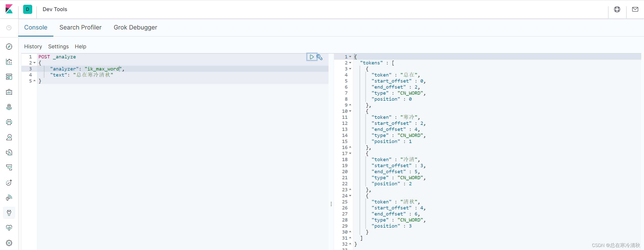Open Maps icon in sidebar
This screenshot has width=644, height=250.
tap(9, 107)
